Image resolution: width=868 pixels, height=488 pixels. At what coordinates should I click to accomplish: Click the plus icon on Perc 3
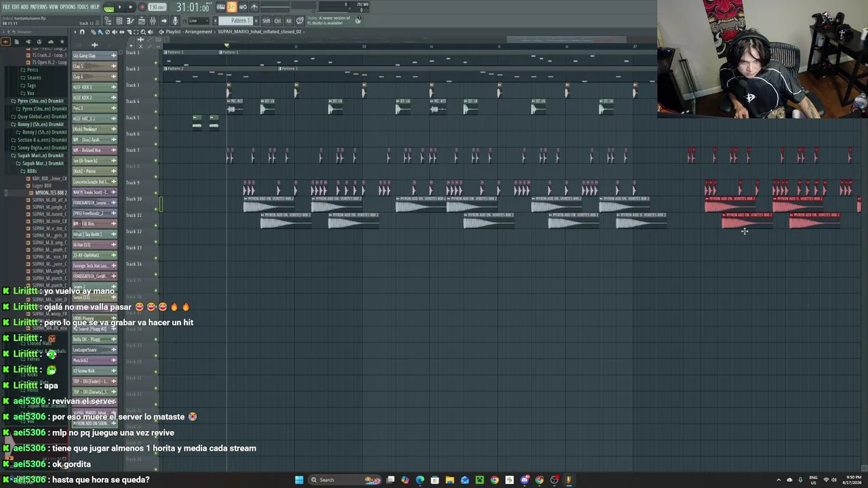coord(113,108)
